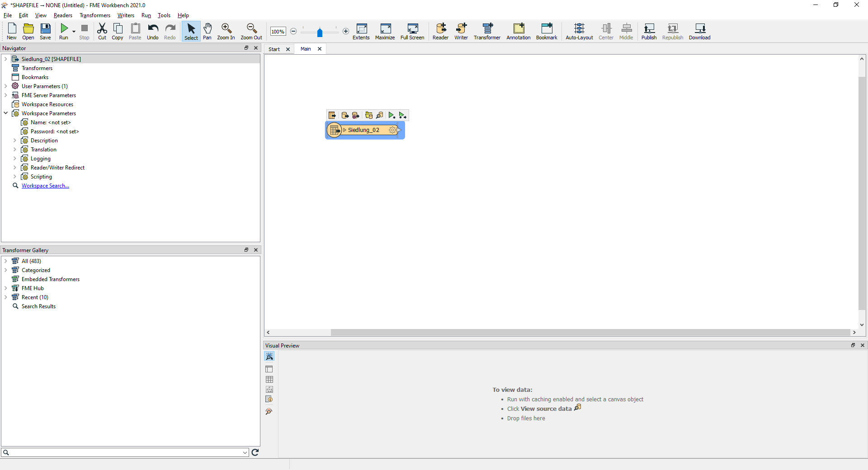This screenshot has height=470, width=868.
Task: Click zoom plus button beside slider
Action: click(x=346, y=31)
